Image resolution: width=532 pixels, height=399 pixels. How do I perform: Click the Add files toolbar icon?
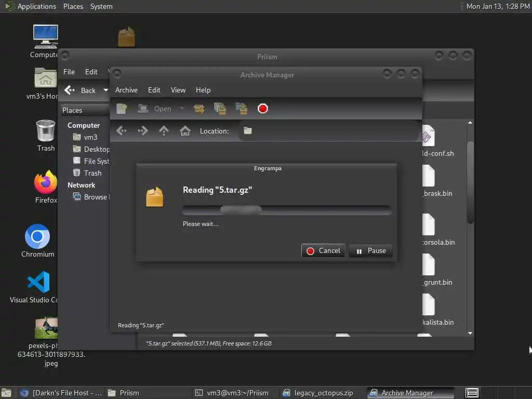220,109
